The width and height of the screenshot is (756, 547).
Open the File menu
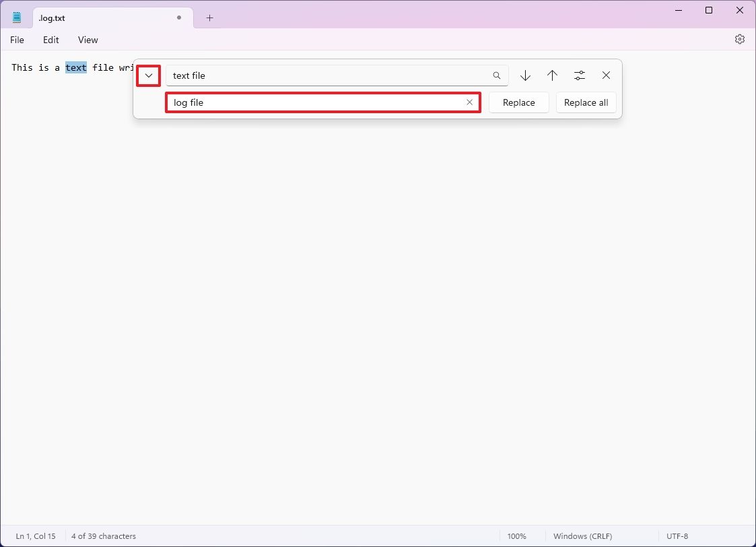click(17, 40)
